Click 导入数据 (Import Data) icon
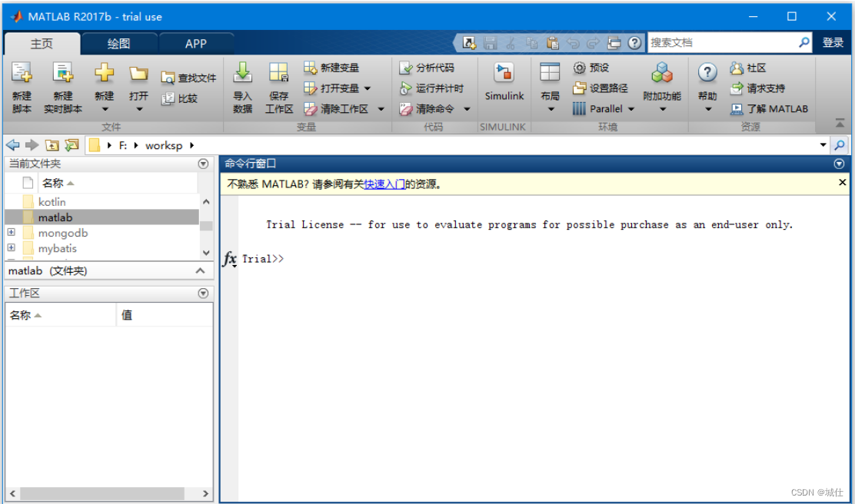The width and height of the screenshot is (855, 504). tap(243, 73)
